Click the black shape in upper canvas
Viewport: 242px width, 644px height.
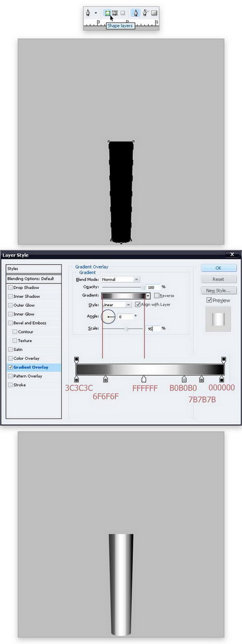(121, 192)
